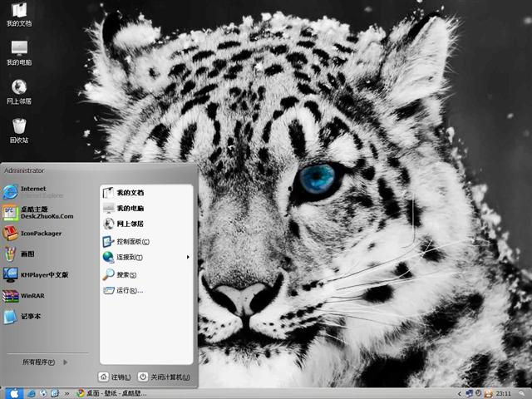Select 我的文档 in start menu right panel
The width and height of the screenshot is (532, 399).
click(x=124, y=193)
